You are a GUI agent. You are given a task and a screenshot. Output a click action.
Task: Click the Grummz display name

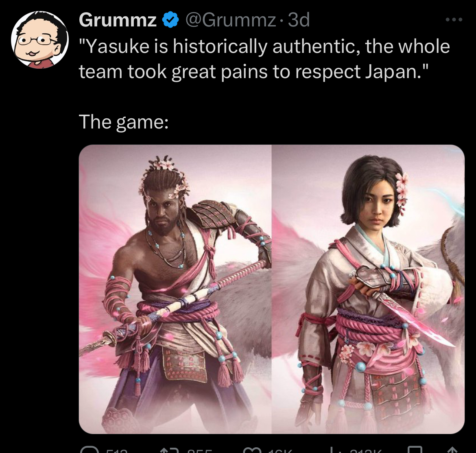tap(118, 20)
